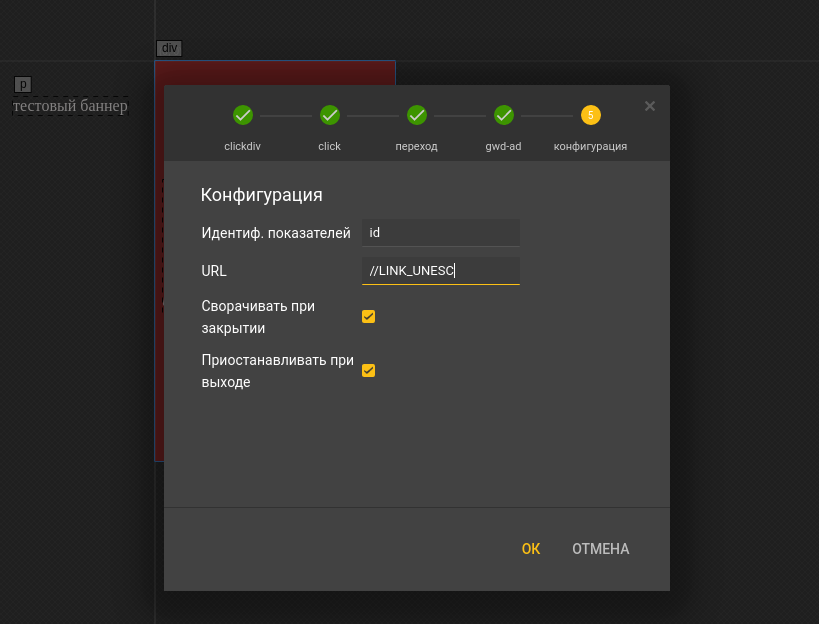Click the yellow step 5 circle
This screenshot has height=624, width=819.
[591, 116]
